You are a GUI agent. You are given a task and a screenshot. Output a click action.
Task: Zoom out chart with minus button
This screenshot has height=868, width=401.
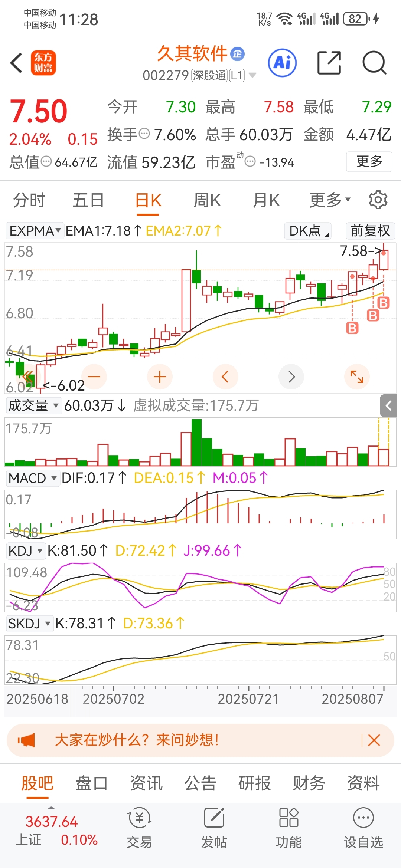94,377
